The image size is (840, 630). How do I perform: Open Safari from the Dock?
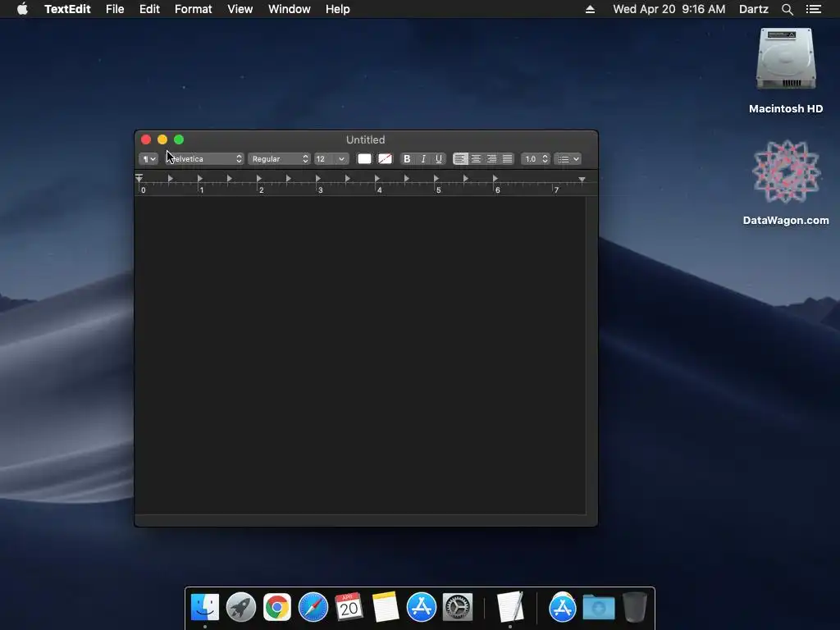click(313, 608)
